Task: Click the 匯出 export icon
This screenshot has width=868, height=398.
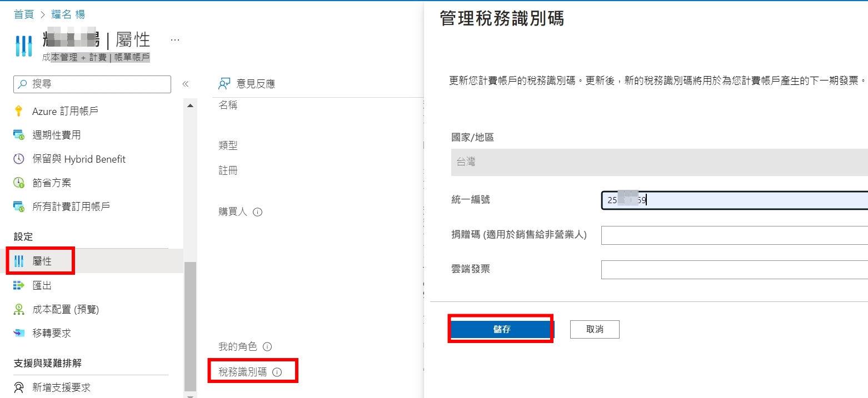Action: point(19,285)
